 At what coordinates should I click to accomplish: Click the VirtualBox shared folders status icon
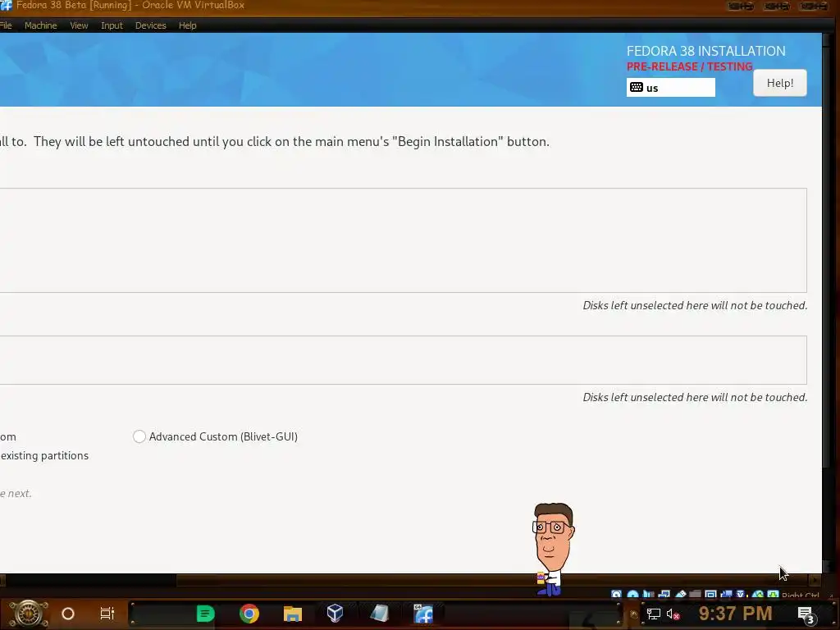coord(696,594)
